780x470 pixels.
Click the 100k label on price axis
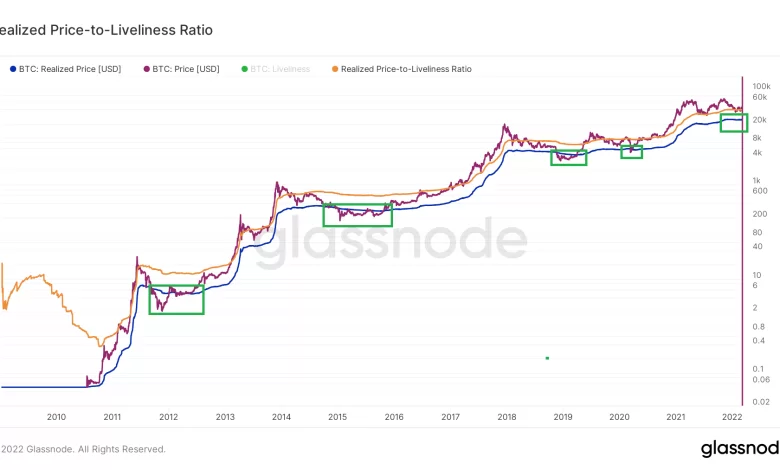tap(759, 86)
